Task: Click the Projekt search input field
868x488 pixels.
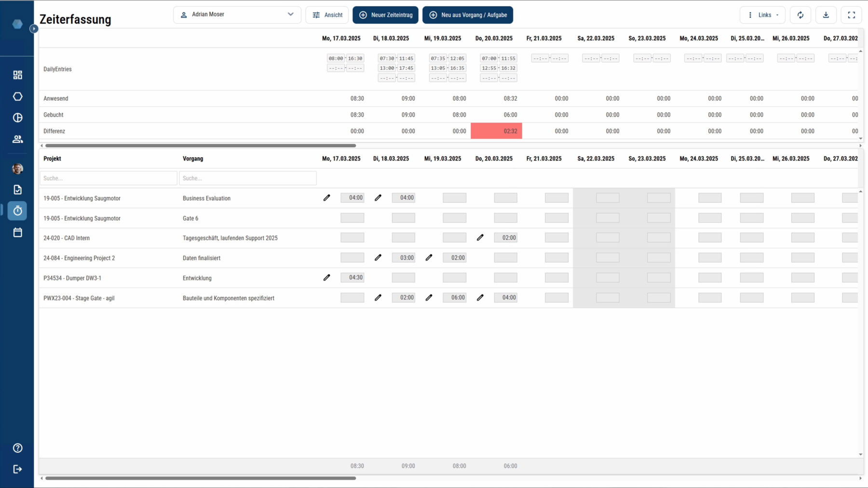Action: pos(108,178)
